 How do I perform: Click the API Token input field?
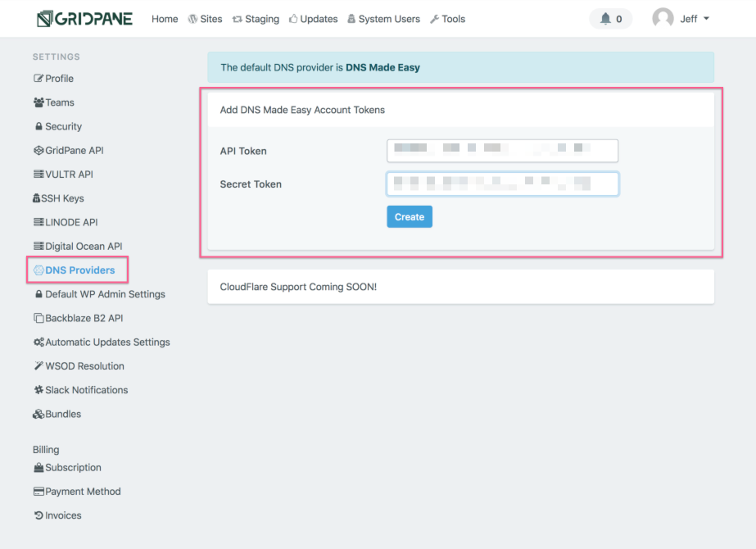(x=502, y=151)
